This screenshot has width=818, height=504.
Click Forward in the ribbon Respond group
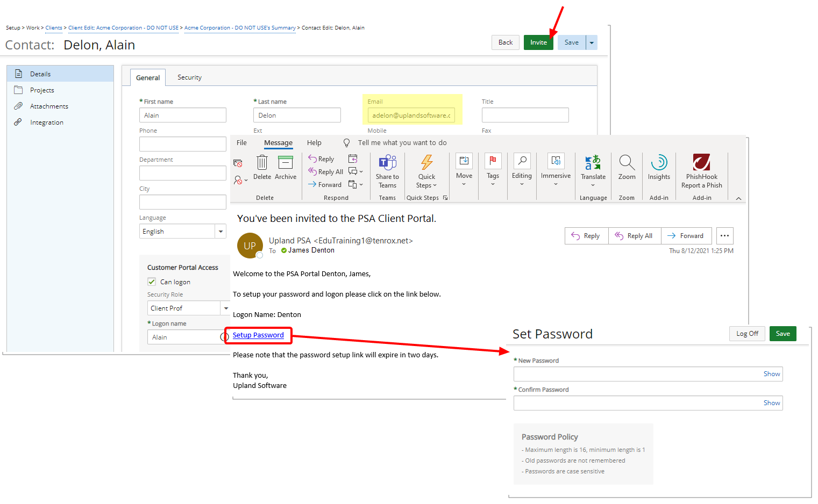[x=325, y=184]
